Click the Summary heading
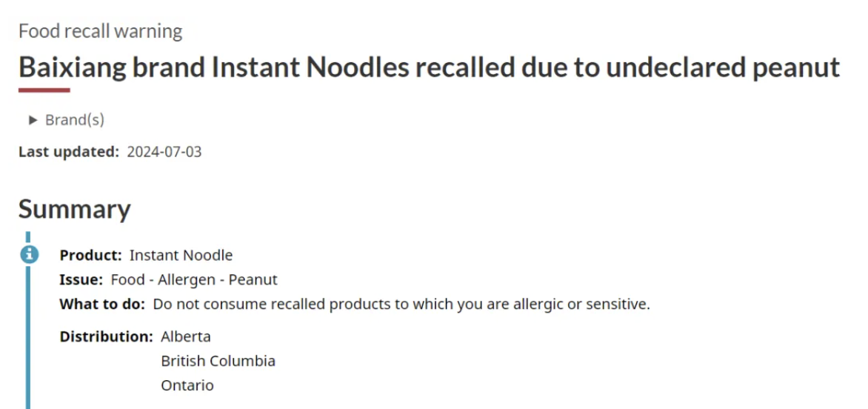 coord(75,209)
